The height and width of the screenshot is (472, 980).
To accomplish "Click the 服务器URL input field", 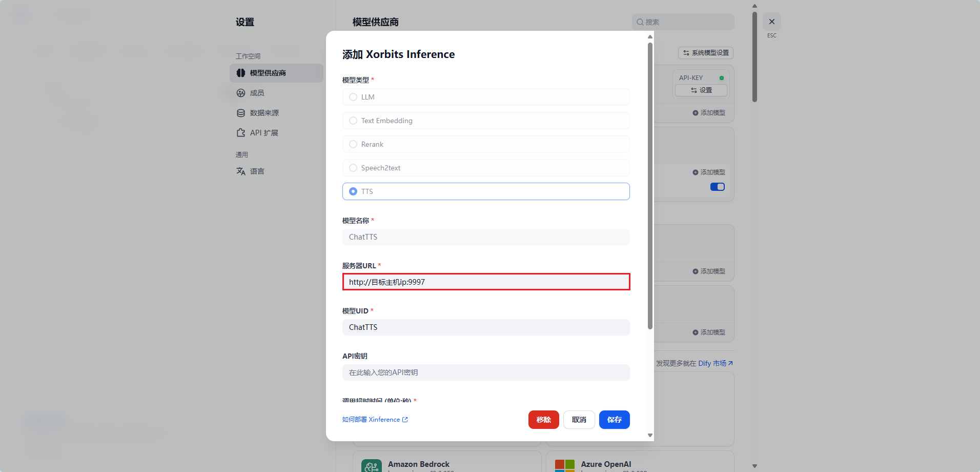I will (486, 282).
